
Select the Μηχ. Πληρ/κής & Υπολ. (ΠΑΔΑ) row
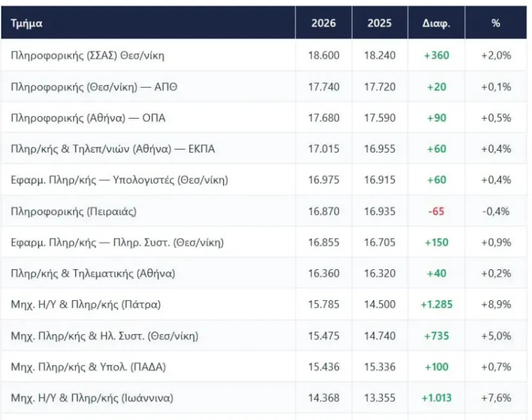pyautogui.click(x=264, y=367)
